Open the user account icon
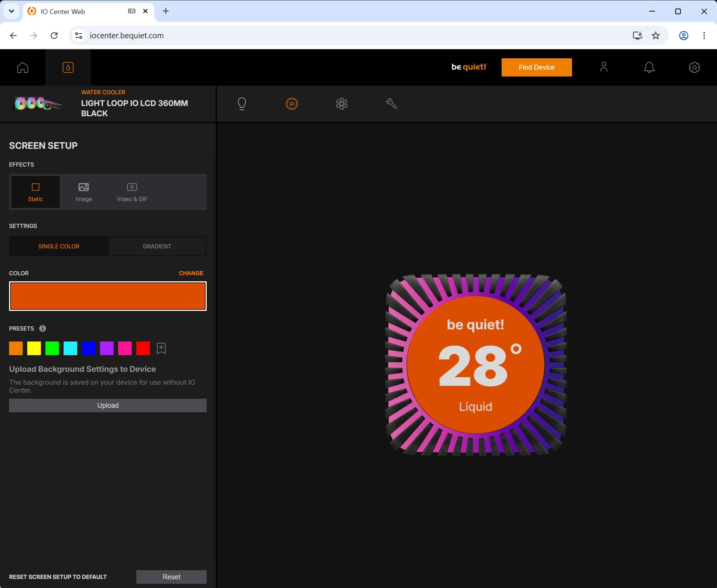Image resolution: width=717 pixels, height=588 pixels. pos(604,67)
